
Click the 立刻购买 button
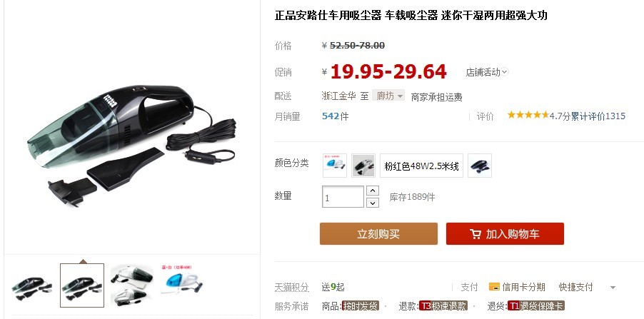click(378, 233)
